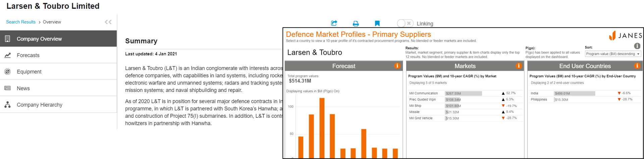Click the $499.01M bar for India
Screen dimensions: 644x159
click(575, 93)
